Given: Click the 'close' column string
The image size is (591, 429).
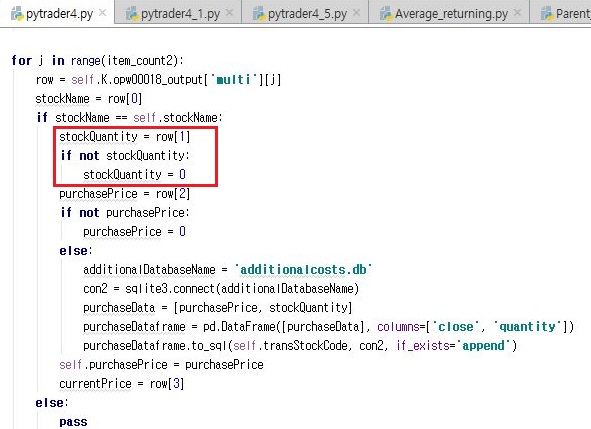Looking at the screenshot, I should tap(456, 326).
